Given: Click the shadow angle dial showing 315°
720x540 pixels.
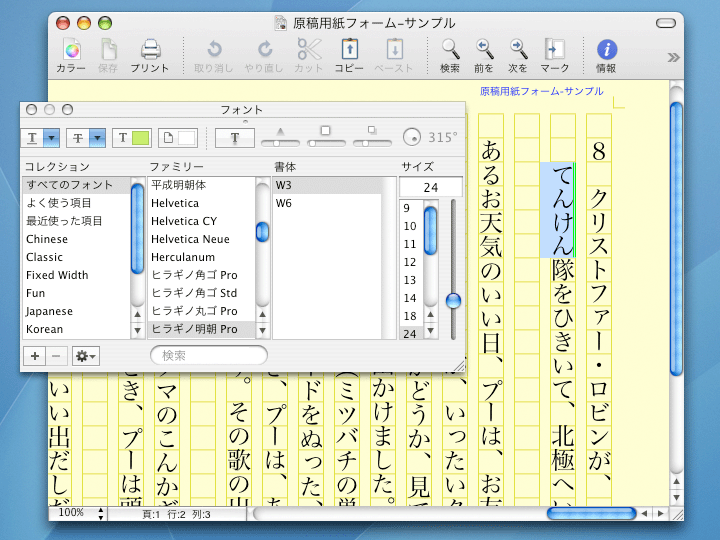Looking at the screenshot, I should pyautogui.click(x=411, y=137).
